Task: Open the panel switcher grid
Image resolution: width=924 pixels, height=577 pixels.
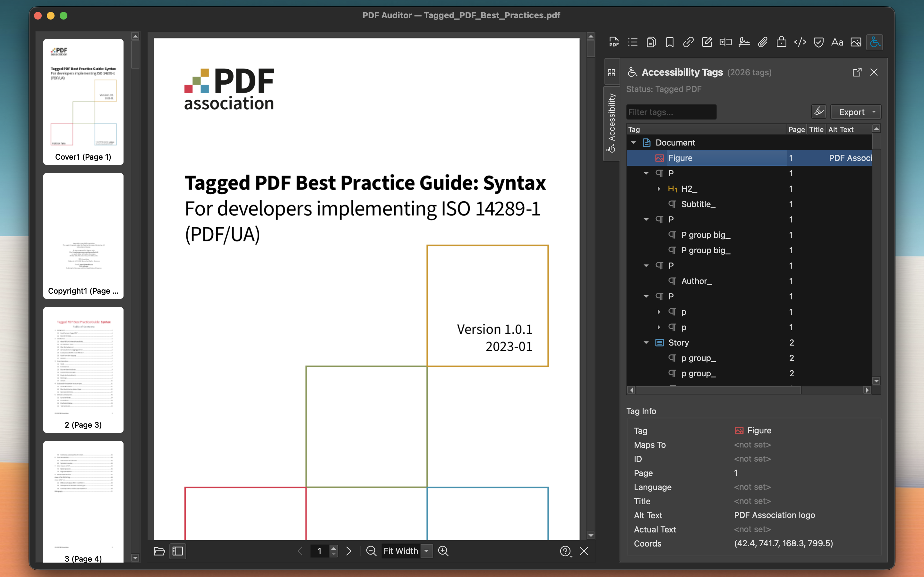Action: (612, 72)
